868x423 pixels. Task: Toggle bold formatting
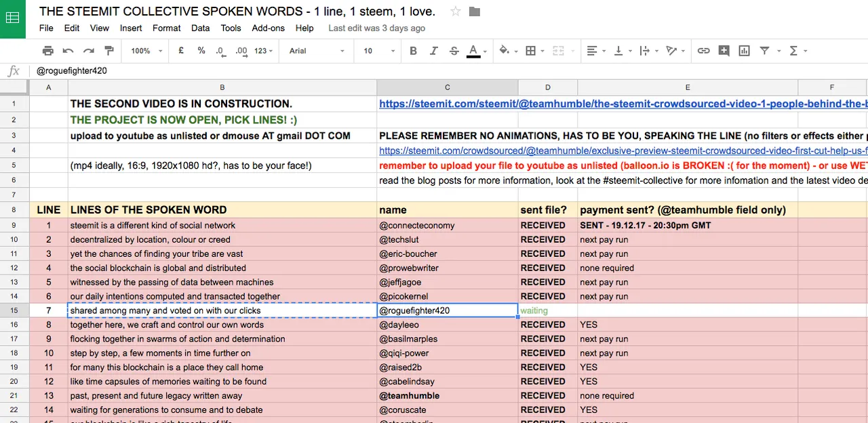tap(414, 51)
